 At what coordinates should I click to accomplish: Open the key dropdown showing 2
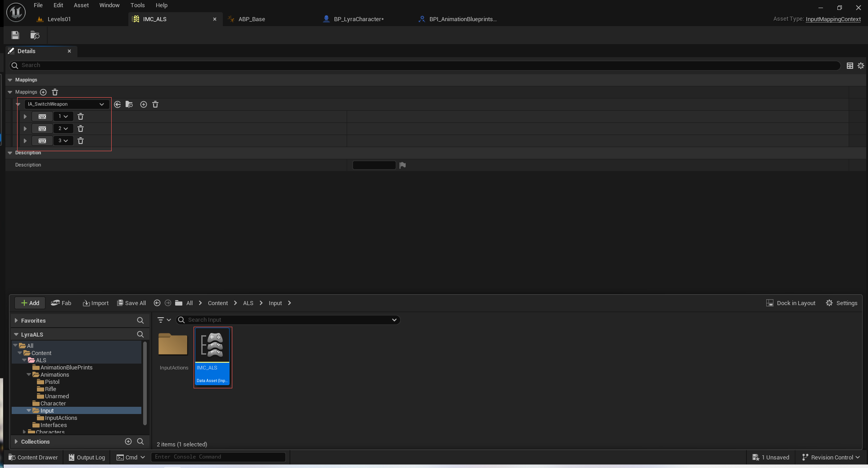[63, 129]
